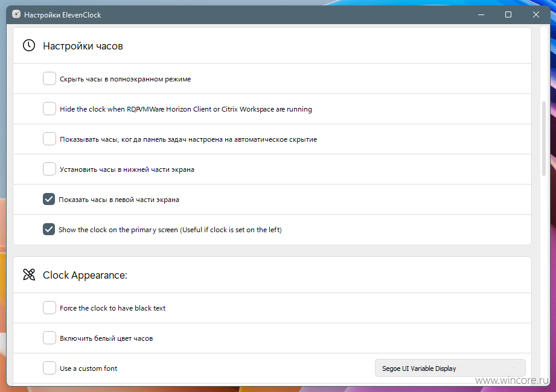The height and width of the screenshot is (392, 556).
Task: Tick Hide the clock when RDP running checkbox
Action: coord(50,109)
